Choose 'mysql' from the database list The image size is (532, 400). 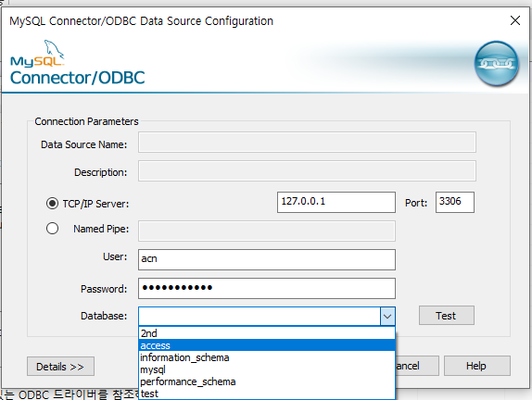[x=267, y=369]
